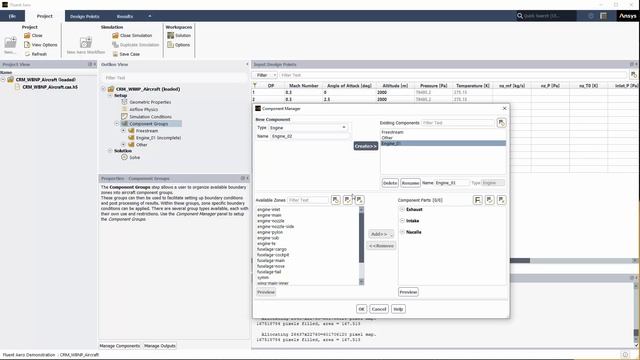The height and width of the screenshot is (360, 640).
Task: Select Component Groups node in outline
Action: (149, 124)
